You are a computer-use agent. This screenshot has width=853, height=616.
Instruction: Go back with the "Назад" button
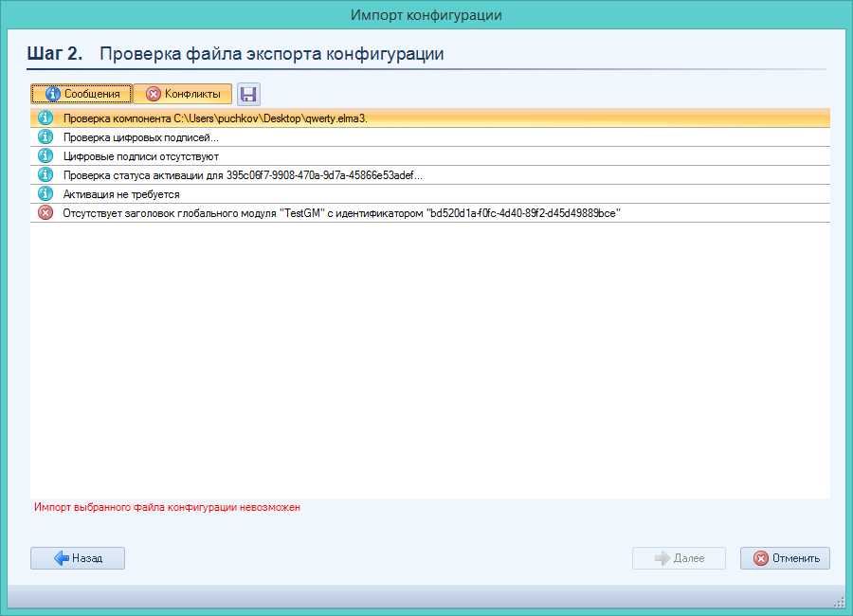click(78, 558)
